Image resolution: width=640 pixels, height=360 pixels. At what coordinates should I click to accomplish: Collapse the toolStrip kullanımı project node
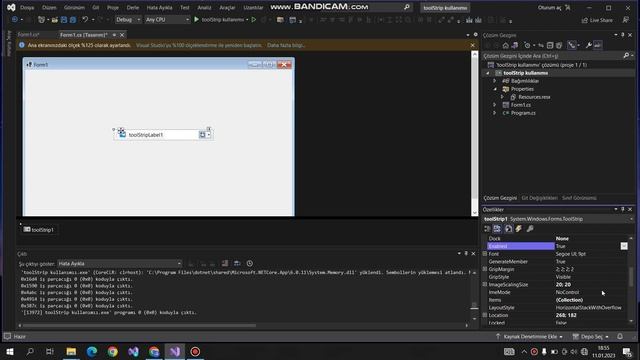(x=487, y=73)
